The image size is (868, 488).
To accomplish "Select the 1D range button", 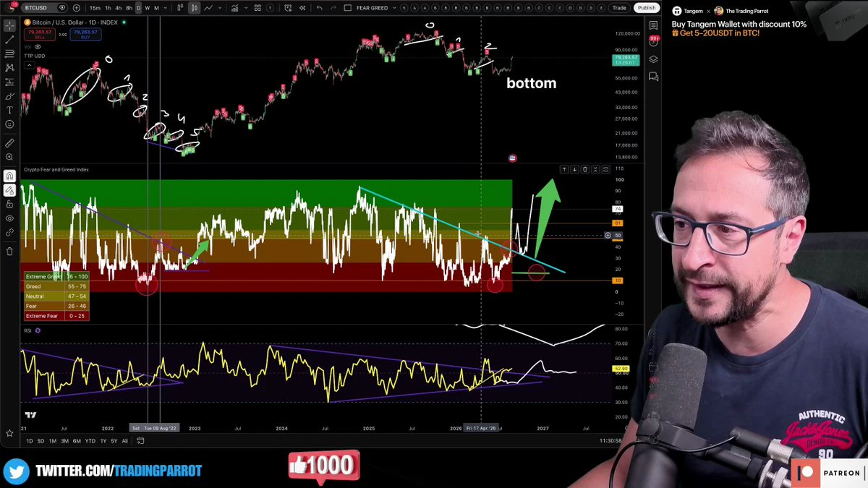I will click(x=30, y=441).
